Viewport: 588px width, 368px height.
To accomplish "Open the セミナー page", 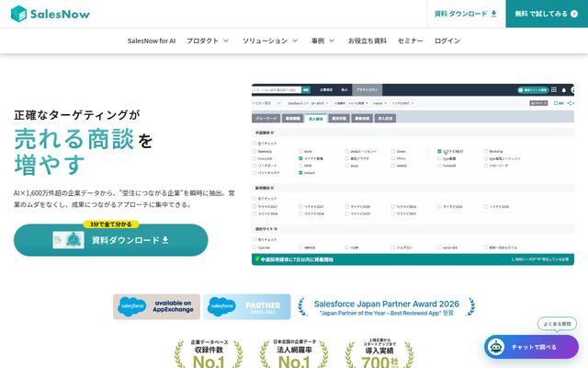I will click(x=411, y=40).
